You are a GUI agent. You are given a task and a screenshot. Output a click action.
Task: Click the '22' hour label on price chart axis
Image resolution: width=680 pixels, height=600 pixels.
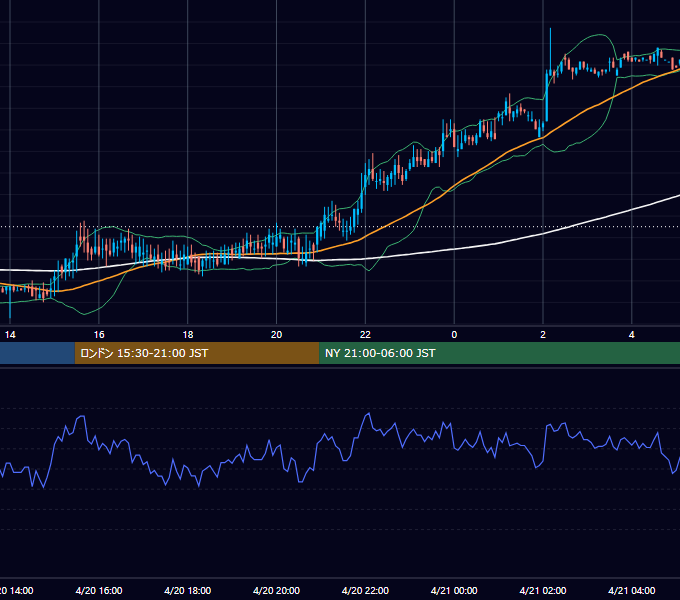[x=365, y=335]
